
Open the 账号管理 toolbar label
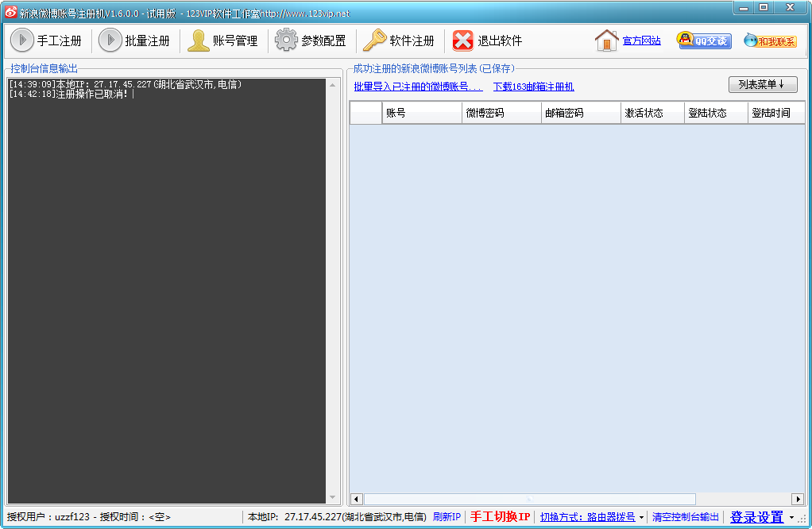[235, 41]
